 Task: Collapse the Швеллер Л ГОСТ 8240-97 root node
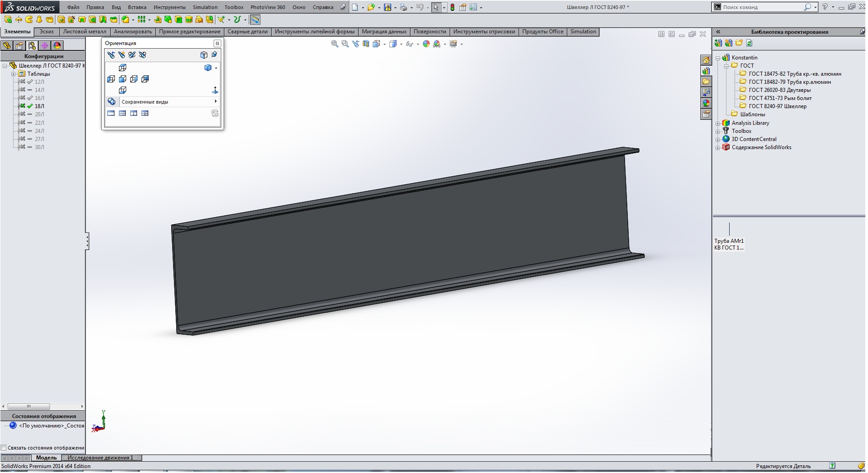[x=5, y=66]
